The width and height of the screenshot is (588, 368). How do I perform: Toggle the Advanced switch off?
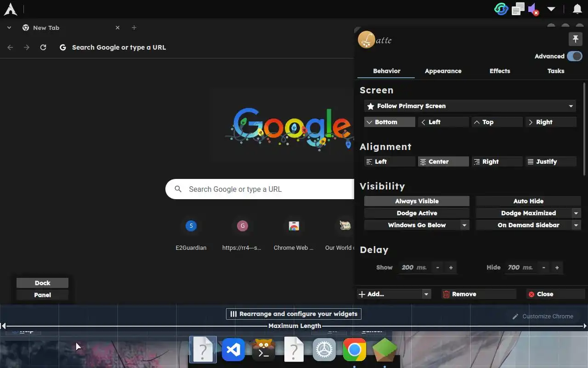575,56
